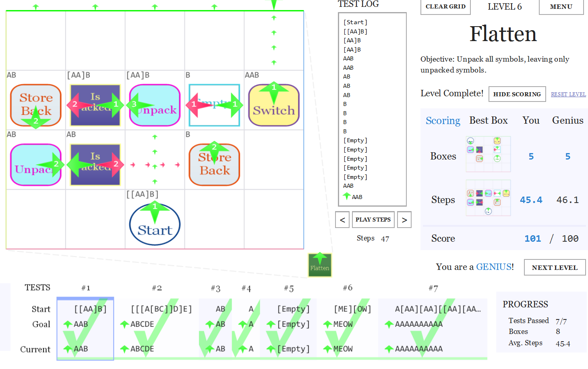588x369 pixels.
Task: Click the Reset Level link
Action: (x=568, y=94)
